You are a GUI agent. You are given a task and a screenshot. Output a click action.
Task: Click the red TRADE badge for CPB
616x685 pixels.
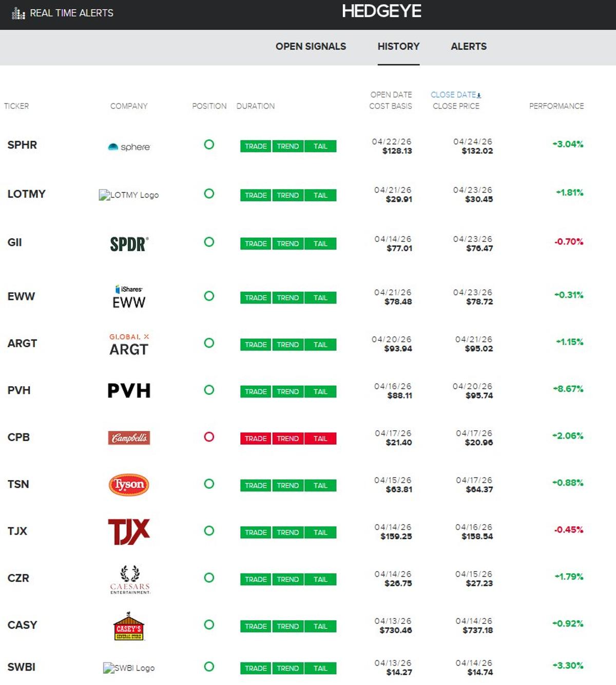click(256, 439)
